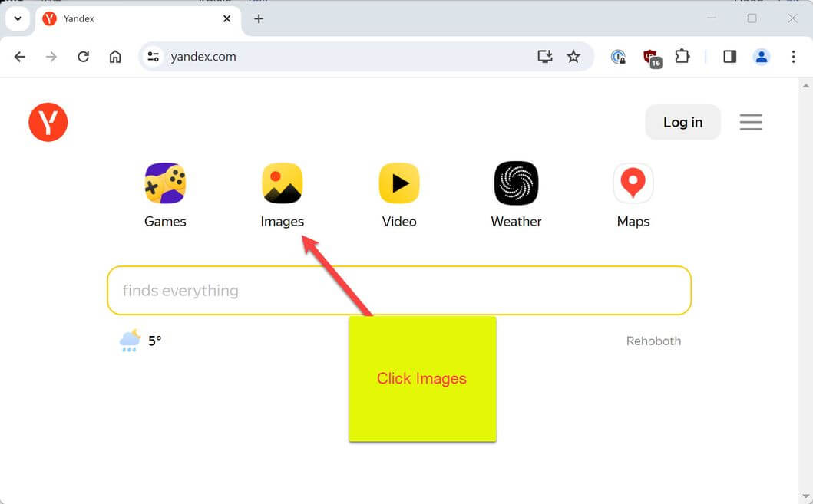Click the Images label under the icon
813x504 pixels.
pos(282,222)
